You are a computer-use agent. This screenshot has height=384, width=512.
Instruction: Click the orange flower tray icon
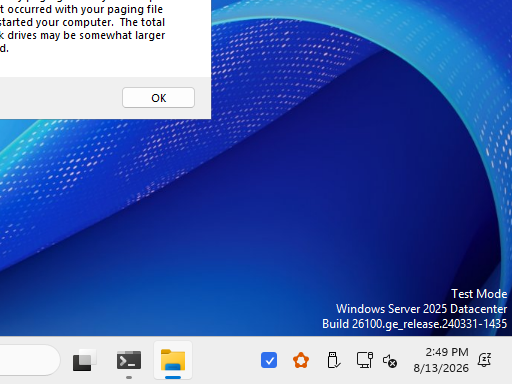301,360
